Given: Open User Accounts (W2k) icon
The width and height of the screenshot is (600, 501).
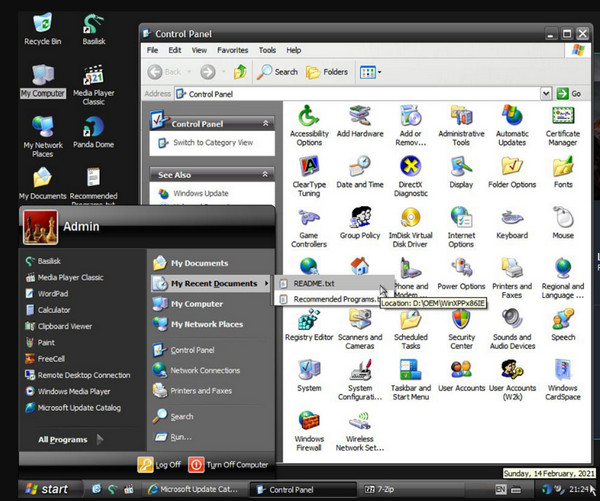Looking at the screenshot, I should click(512, 380).
